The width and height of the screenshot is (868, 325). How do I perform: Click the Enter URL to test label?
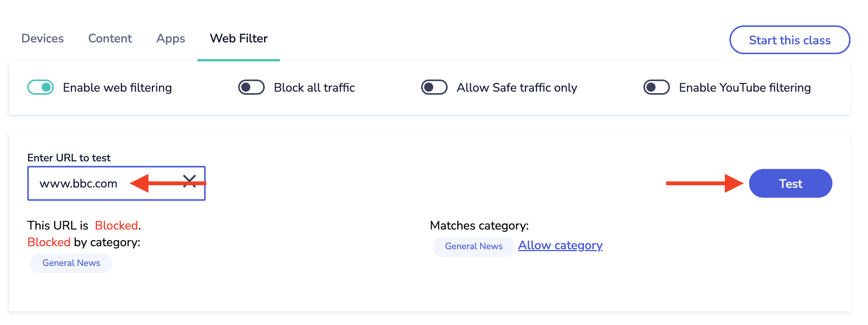point(69,158)
